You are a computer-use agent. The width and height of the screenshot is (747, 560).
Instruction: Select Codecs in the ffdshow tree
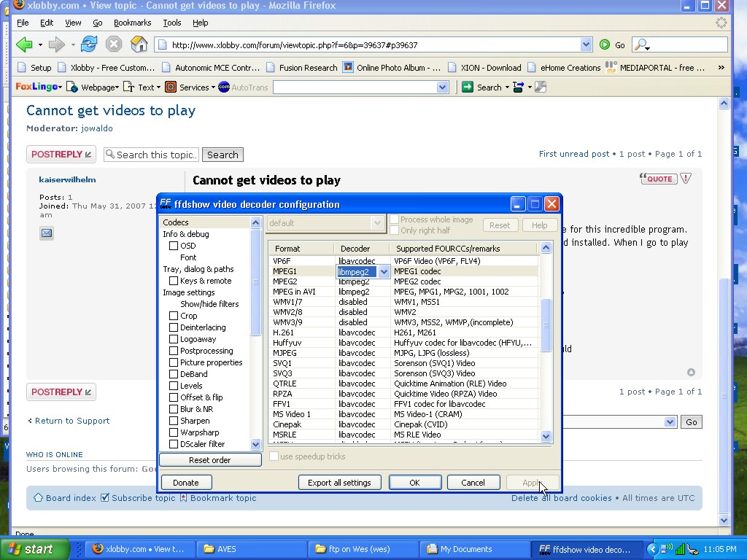click(176, 222)
